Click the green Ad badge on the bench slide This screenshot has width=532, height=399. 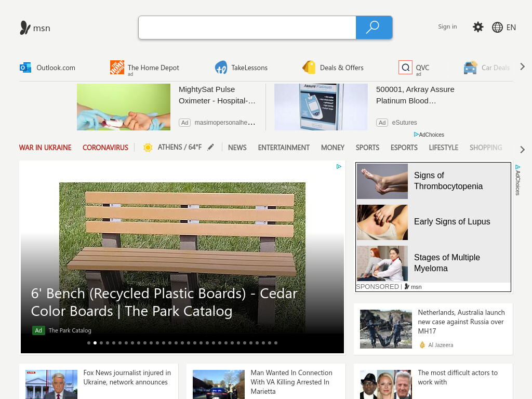click(38, 330)
